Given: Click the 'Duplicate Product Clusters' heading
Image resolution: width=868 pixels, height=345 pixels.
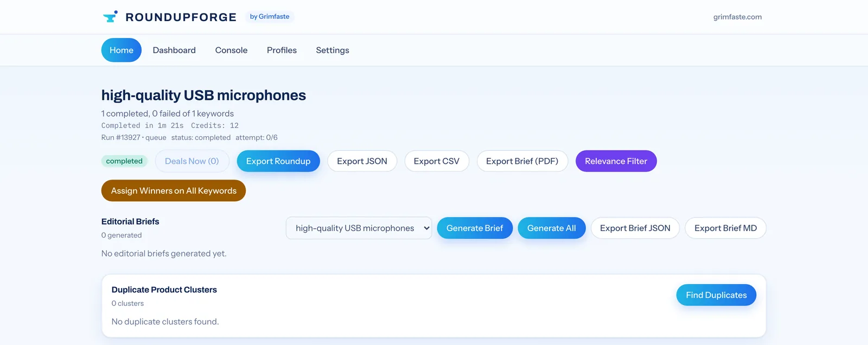Looking at the screenshot, I should click(164, 290).
